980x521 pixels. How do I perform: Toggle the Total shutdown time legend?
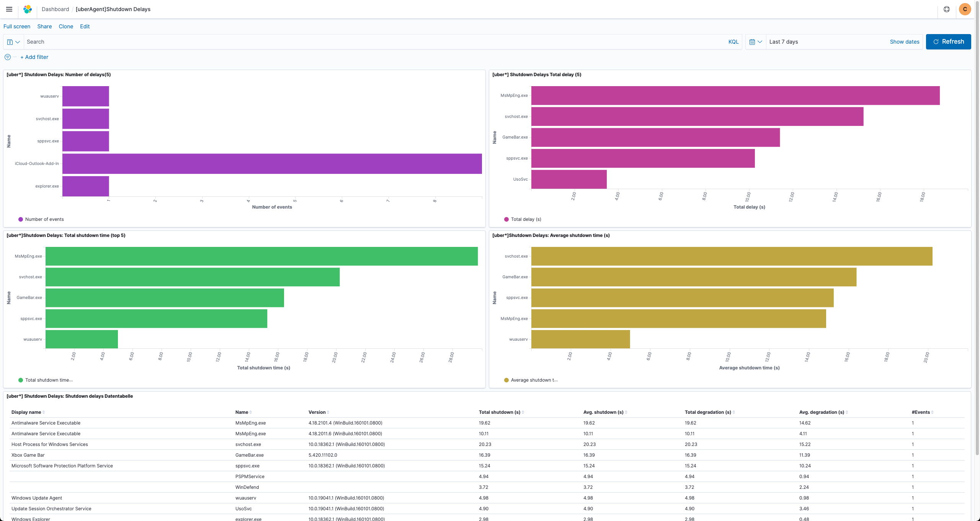(49, 380)
